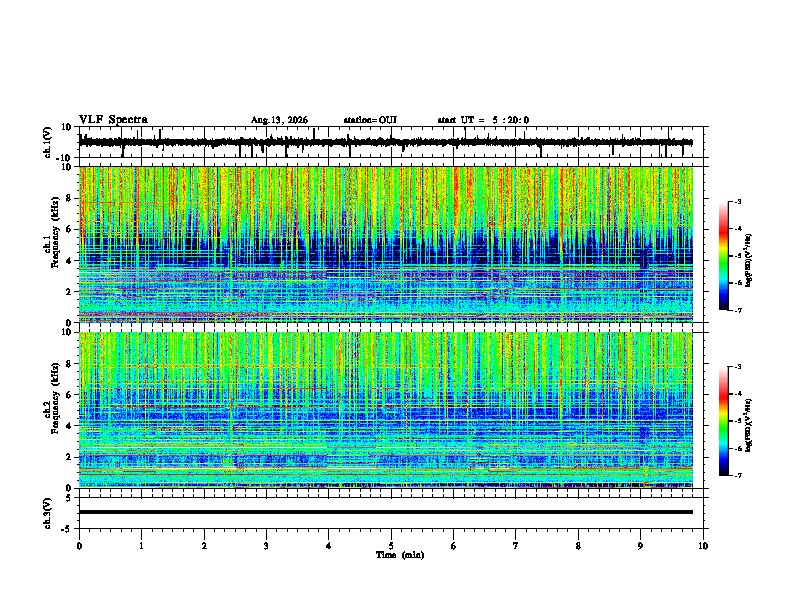Click the log(PSD) label beside ch.1 colorbar
The image size is (792, 612).
(x=749, y=260)
